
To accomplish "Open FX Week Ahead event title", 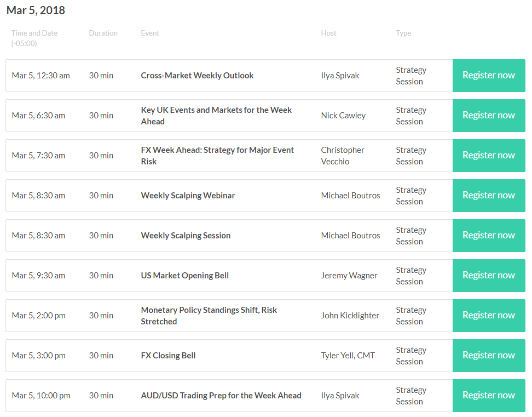I will tap(217, 156).
